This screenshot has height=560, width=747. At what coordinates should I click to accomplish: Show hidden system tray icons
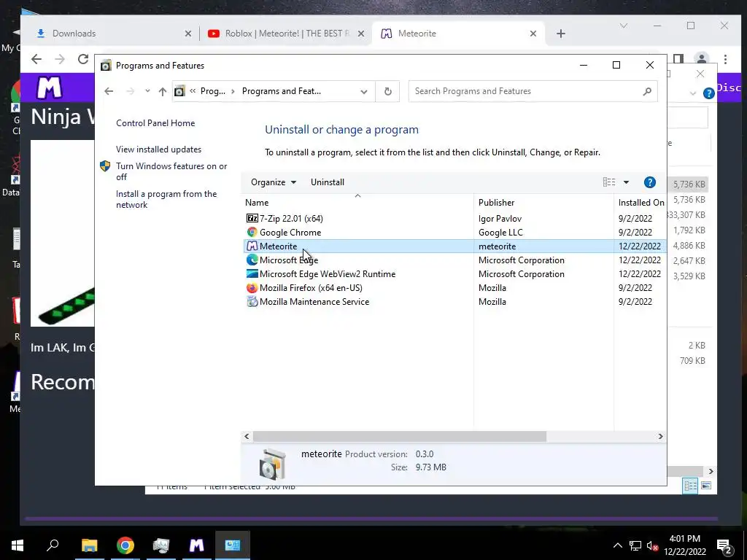click(x=617, y=545)
